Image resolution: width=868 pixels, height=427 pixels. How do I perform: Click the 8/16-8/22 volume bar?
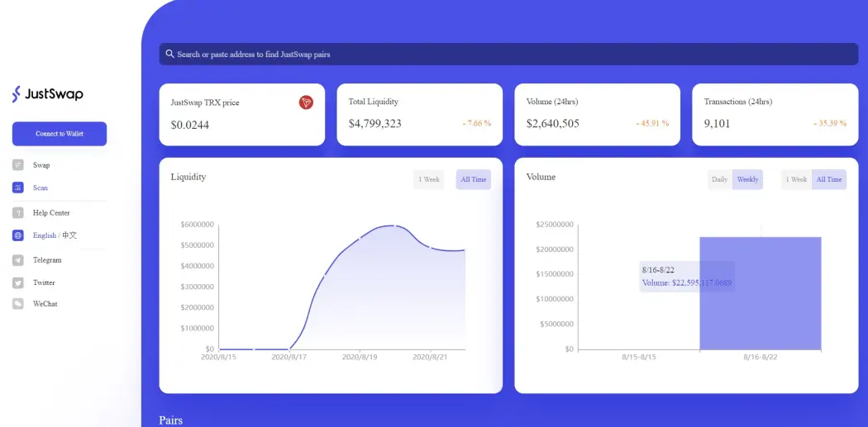tap(761, 293)
